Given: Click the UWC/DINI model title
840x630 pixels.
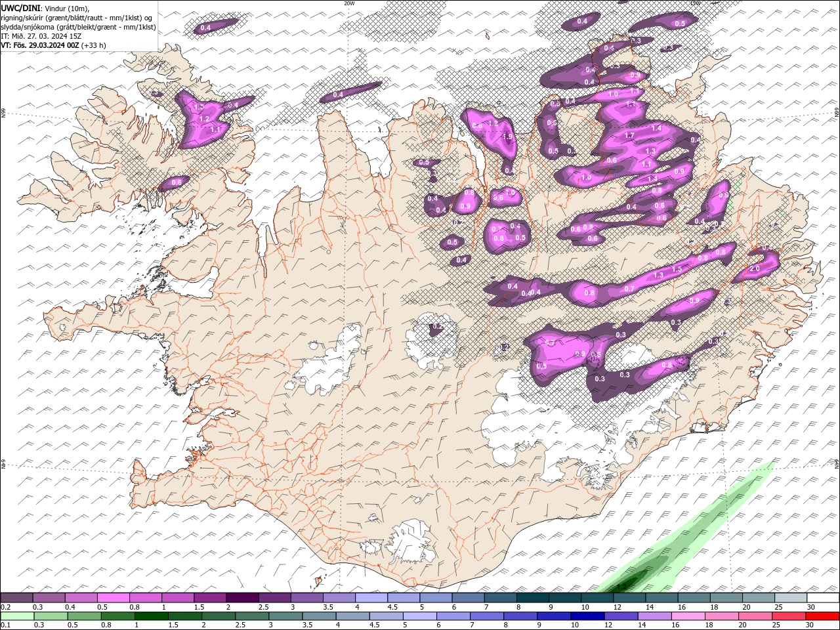Looking at the screenshot, I should coord(20,8).
